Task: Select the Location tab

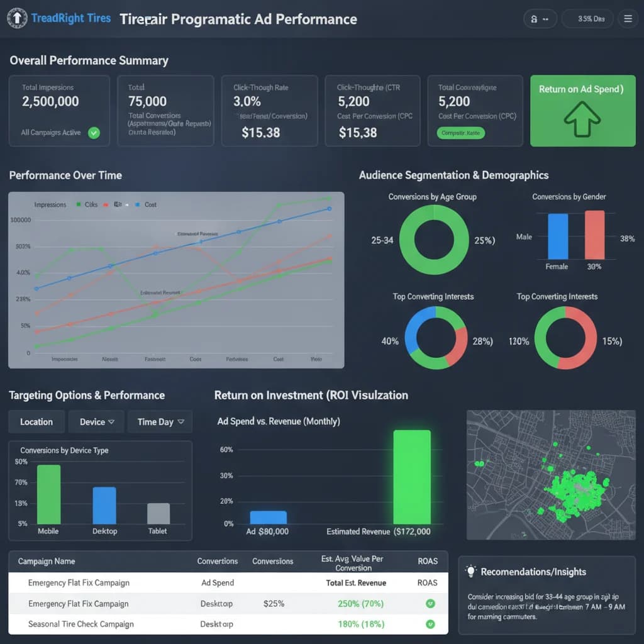Action: point(36,422)
